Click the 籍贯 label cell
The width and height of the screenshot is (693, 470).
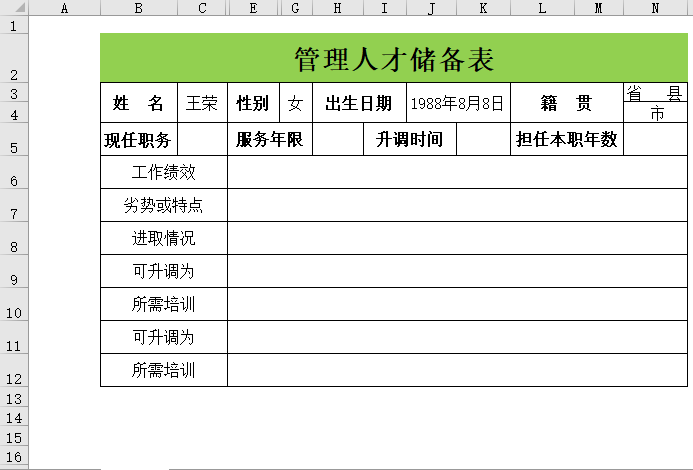pos(566,103)
